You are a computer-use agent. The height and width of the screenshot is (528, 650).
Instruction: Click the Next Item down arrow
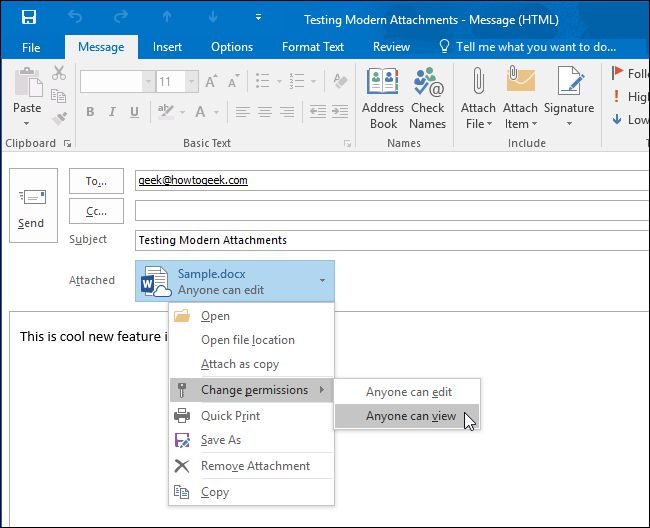(213, 17)
